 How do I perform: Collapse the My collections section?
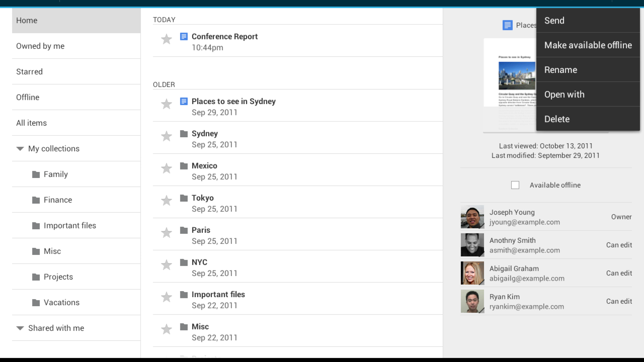[x=20, y=148]
